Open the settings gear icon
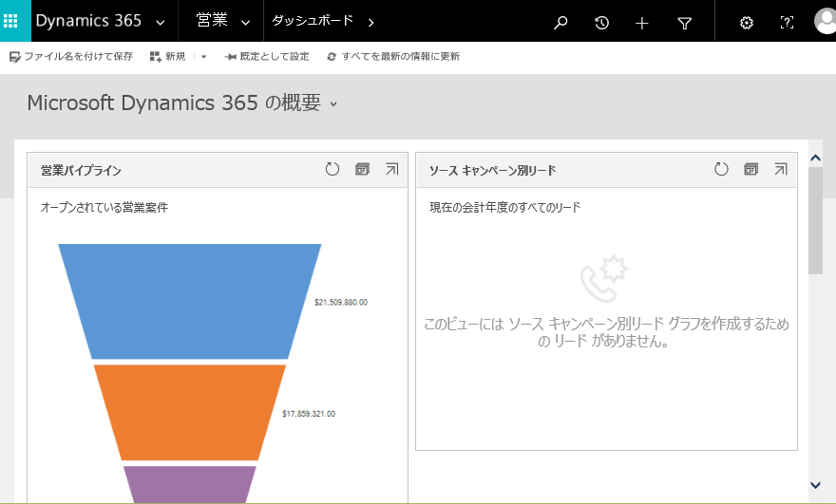The width and height of the screenshot is (836, 504). click(x=747, y=23)
